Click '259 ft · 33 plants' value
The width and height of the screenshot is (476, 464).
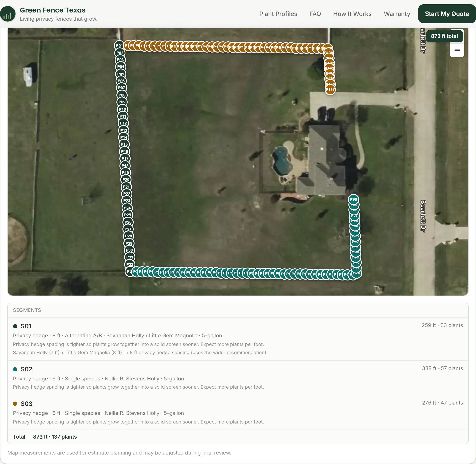coord(442,325)
